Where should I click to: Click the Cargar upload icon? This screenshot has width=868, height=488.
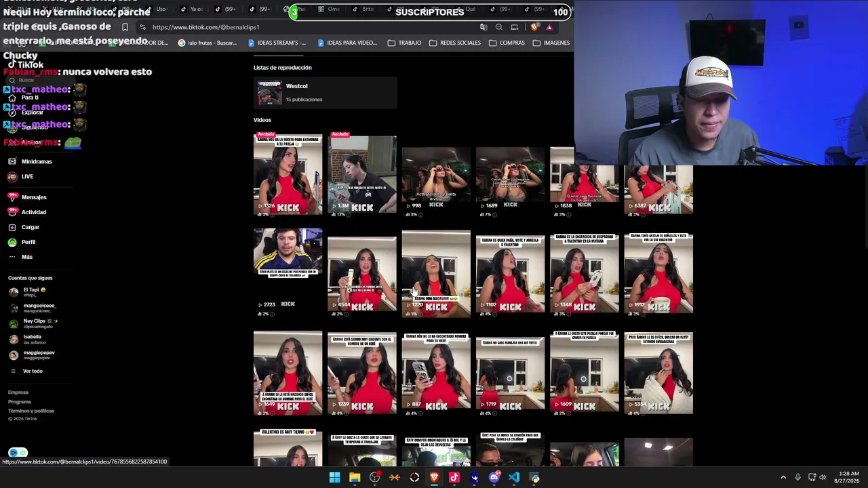tap(12, 227)
